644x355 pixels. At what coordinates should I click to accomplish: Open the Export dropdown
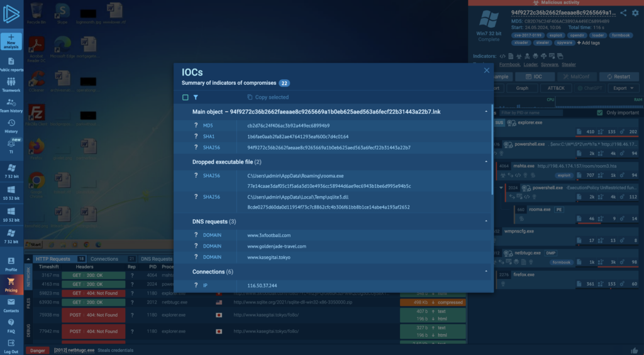coord(623,88)
